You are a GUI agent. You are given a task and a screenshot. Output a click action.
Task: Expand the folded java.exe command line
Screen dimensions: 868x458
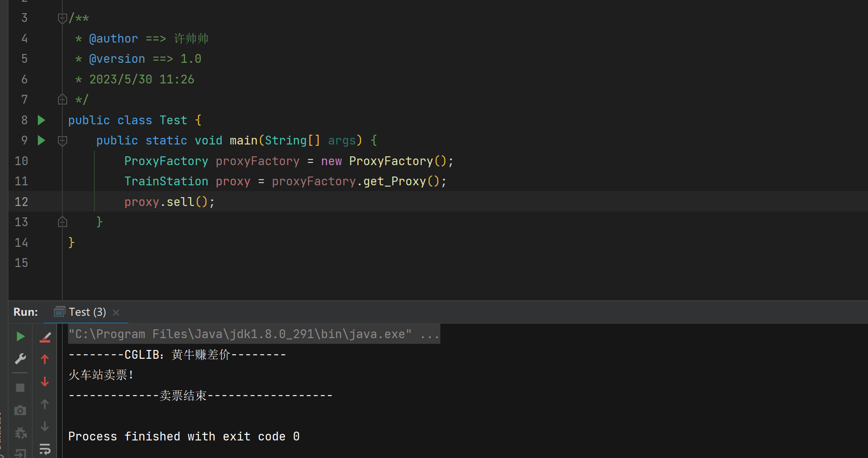[x=429, y=335]
